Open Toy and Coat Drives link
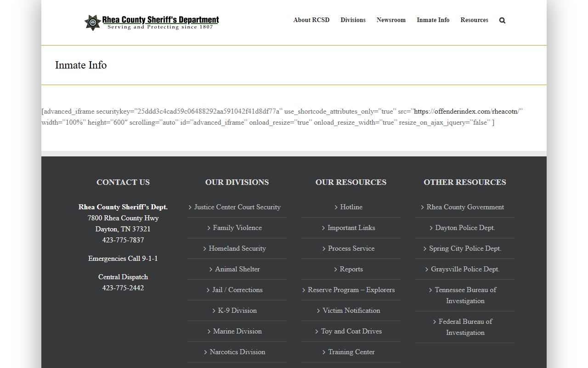588x368 pixels. (351, 331)
